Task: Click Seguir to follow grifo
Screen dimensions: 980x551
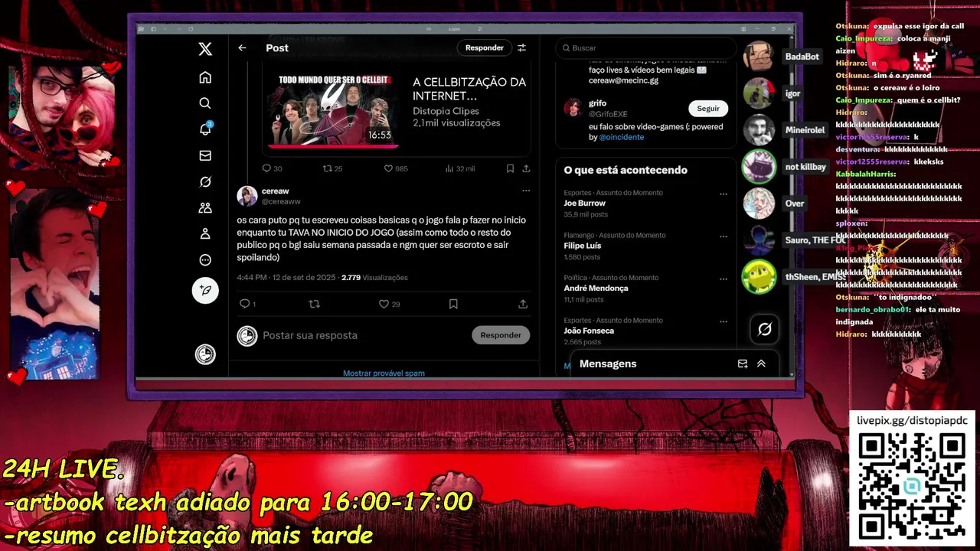Action: (708, 109)
